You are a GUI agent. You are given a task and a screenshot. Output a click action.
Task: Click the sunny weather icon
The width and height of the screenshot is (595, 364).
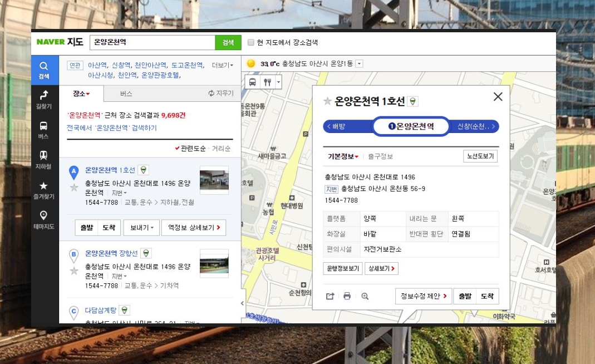click(x=251, y=63)
